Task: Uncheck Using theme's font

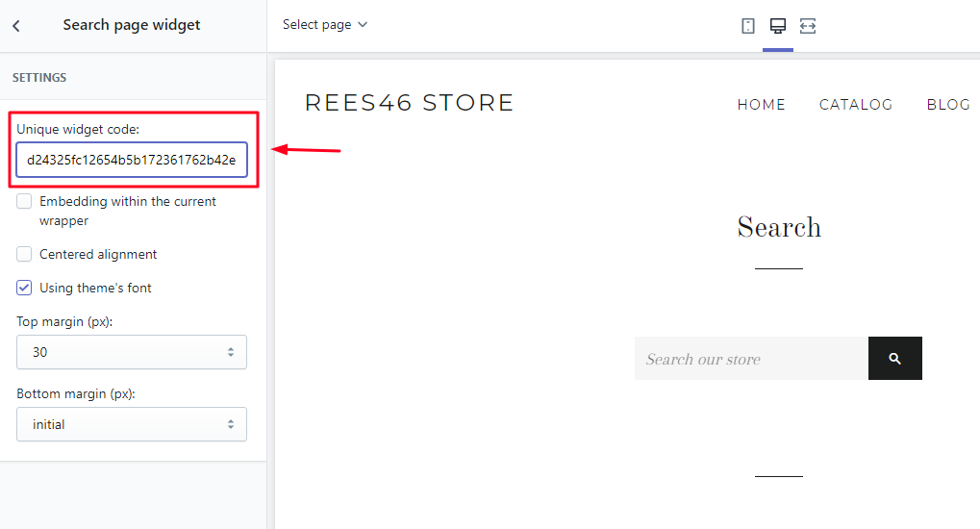Action: click(x=25, y=289)
